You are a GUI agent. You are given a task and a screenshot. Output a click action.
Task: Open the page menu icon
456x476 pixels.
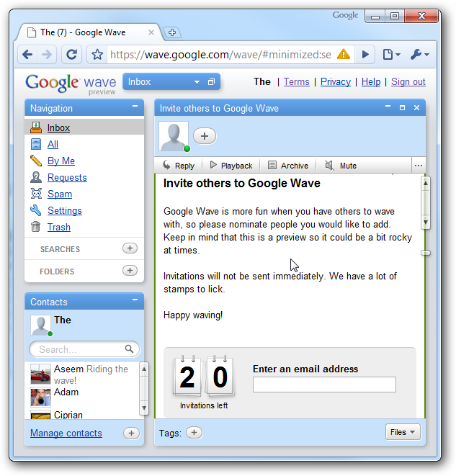[391, 55]
